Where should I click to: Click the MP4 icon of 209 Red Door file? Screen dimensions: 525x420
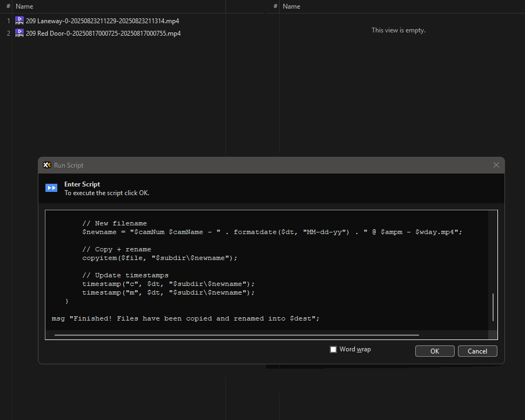[x=19, y=33]
